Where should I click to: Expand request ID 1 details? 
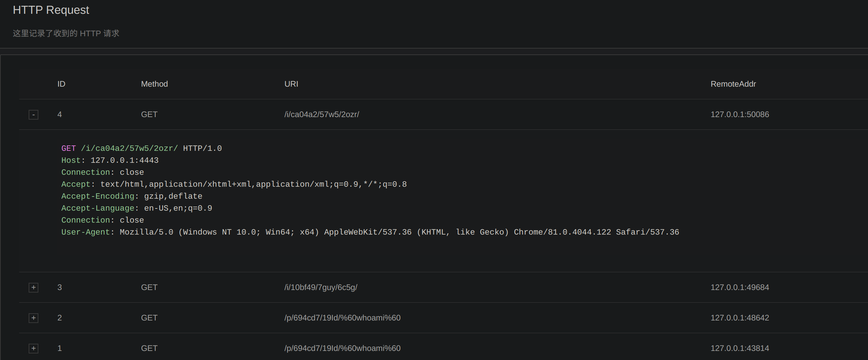(x=33, y=348)
